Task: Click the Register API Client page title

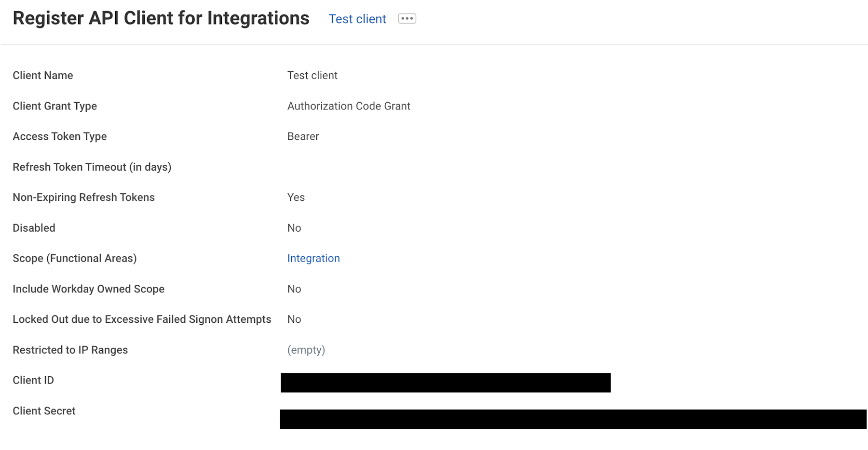Action: (x=161, y=18)
